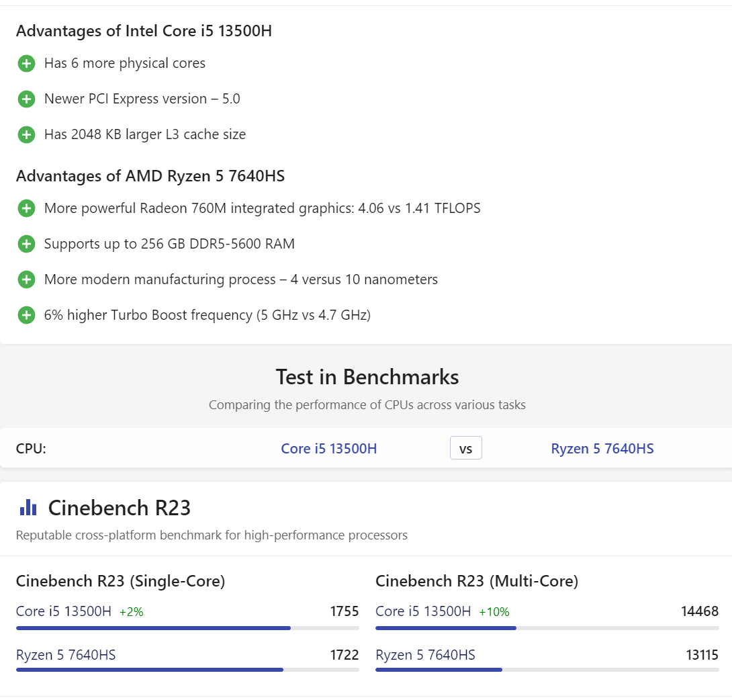The image size is (732, 700).
Task: Click the Core i5 Single-Core score bar
Action: [187, 628]
